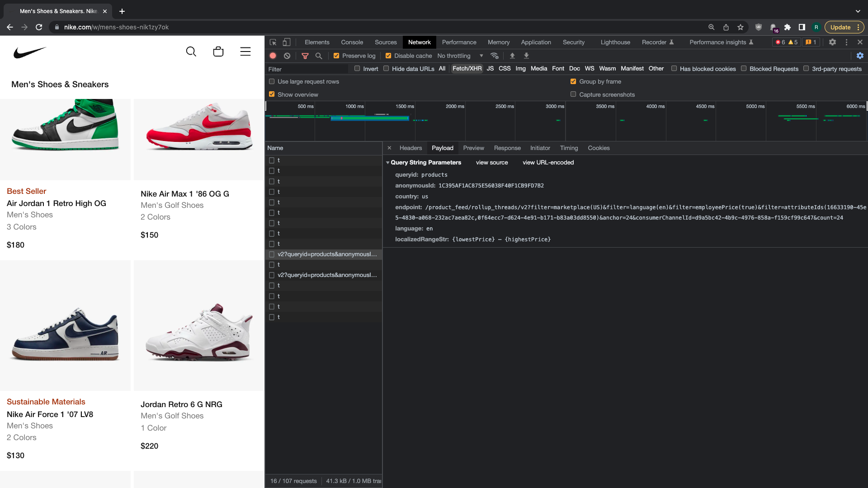Image resolution: width=868 pixels, height=488 pixels.
Task: Open DevTools settings gear icon
Action: coord(832,42)
